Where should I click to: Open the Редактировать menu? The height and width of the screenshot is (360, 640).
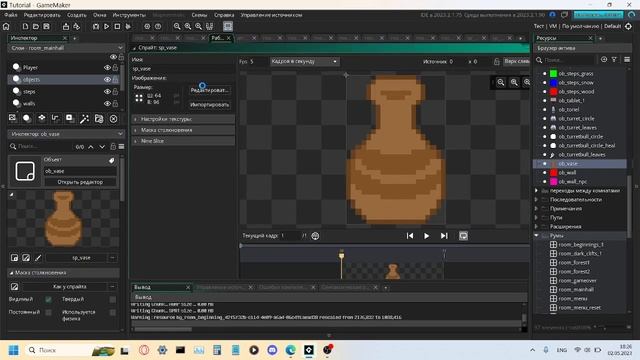(x=42, y=15)
